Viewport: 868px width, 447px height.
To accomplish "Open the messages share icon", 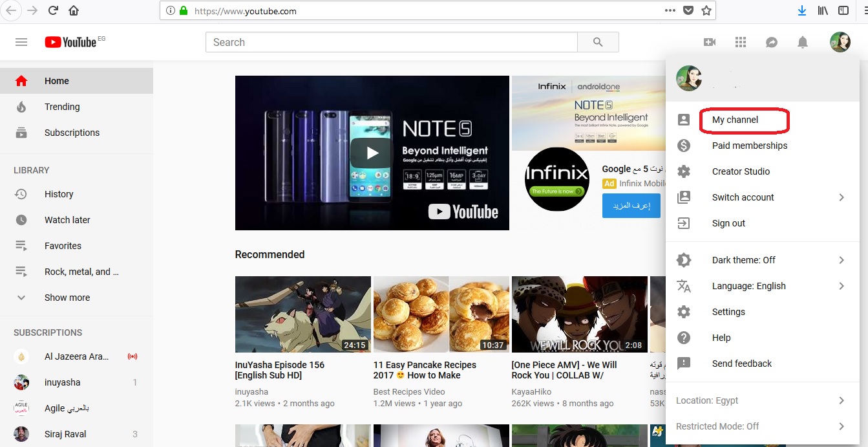I will pyautogui.click(x=772, y=42).
